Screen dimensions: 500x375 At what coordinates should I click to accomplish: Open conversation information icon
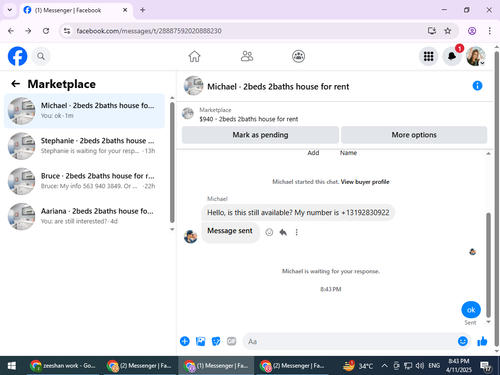pyautogui.click(x=477, y=86)
